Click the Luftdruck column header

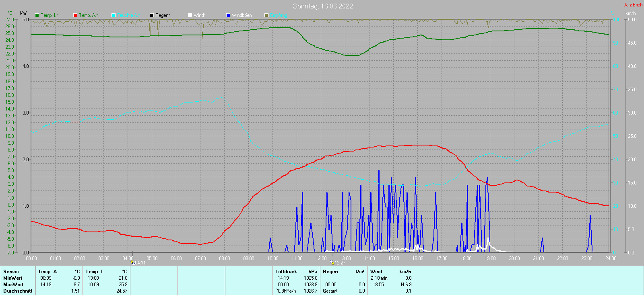tap(286, 272)
